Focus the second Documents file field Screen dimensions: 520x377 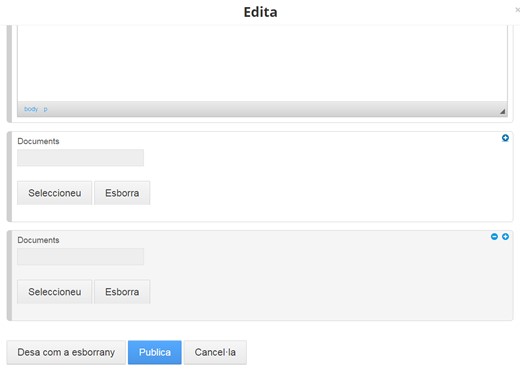coord(80,256)
